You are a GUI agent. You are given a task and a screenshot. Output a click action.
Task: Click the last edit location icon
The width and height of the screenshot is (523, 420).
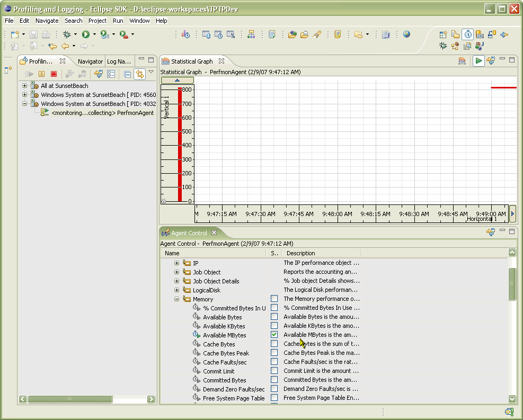pos(52,46)
